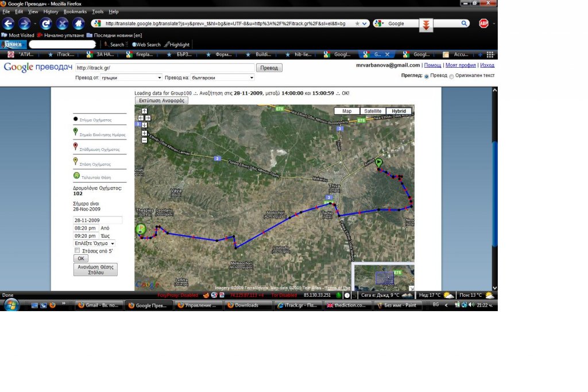Screen dimensions: 588x392
Task: Switch map to Satellite view
Action: 373,111
